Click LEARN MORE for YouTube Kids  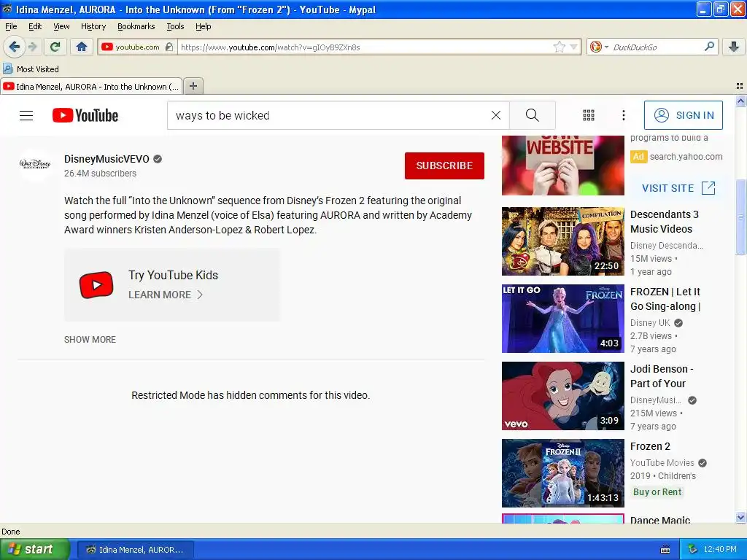[x=166, y=295]
